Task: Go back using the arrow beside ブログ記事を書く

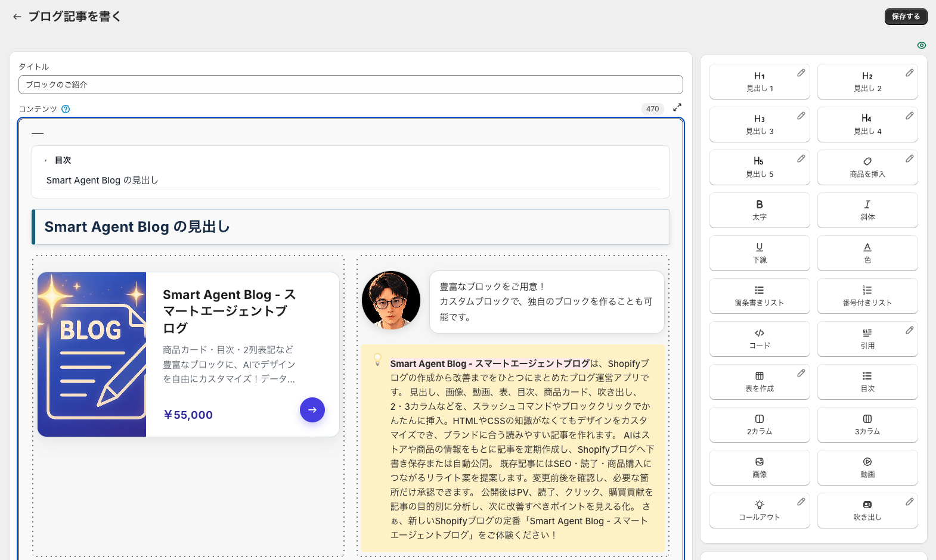Action: (x=17, y=17)
